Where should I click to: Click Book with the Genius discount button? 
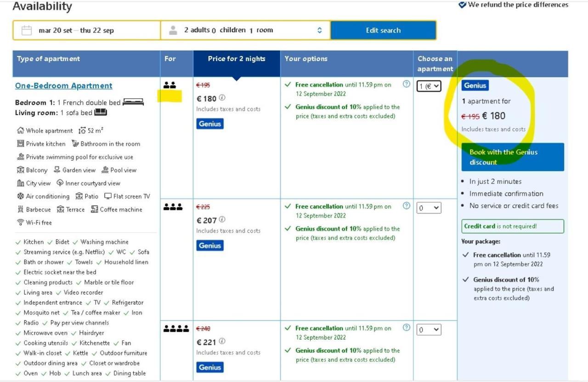(513, 157)
